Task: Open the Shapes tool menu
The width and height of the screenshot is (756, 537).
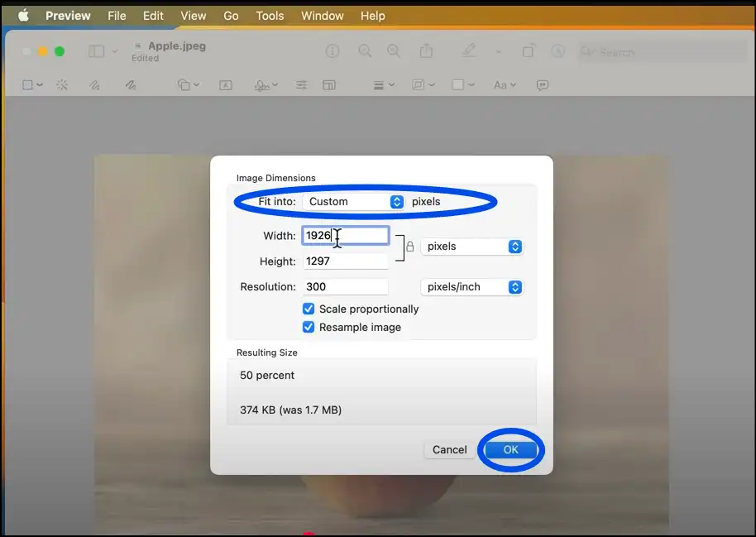Action: pyautogui.click(x=188, y=85)
